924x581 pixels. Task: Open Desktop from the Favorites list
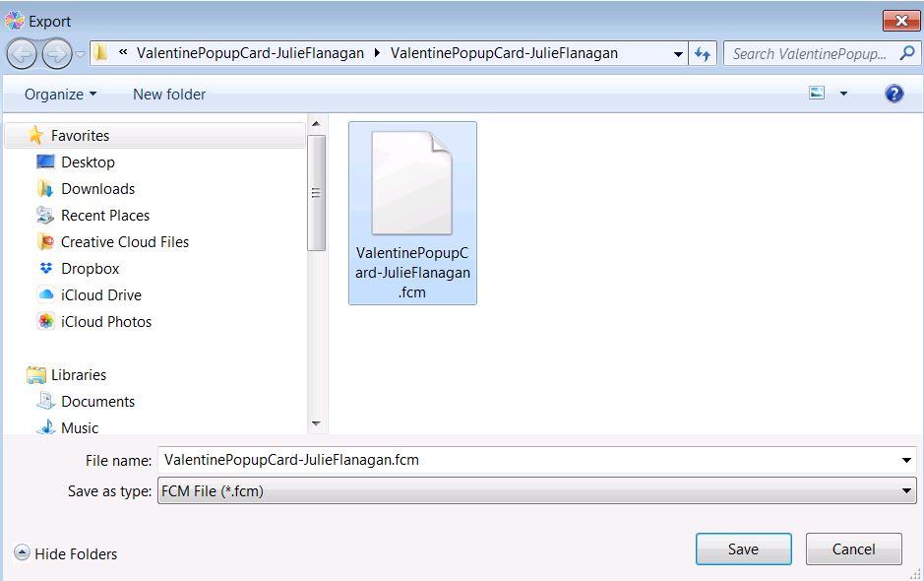(x=90, y=161)
